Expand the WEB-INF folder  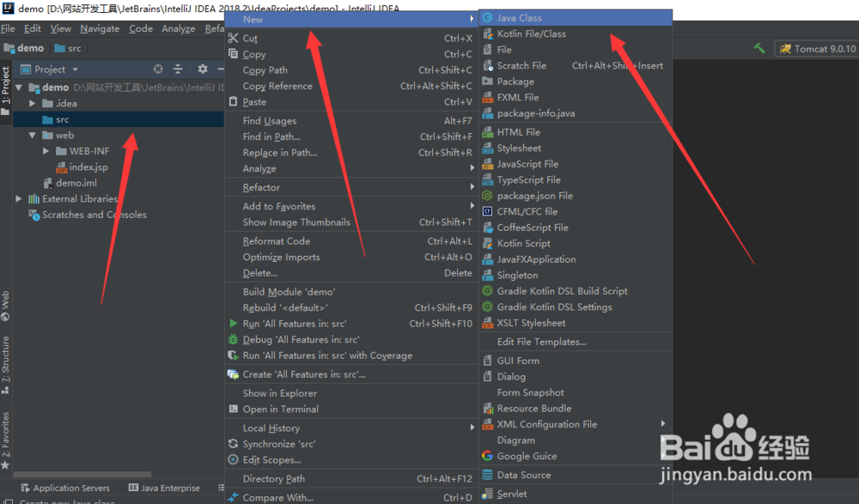tap(46, 150)
